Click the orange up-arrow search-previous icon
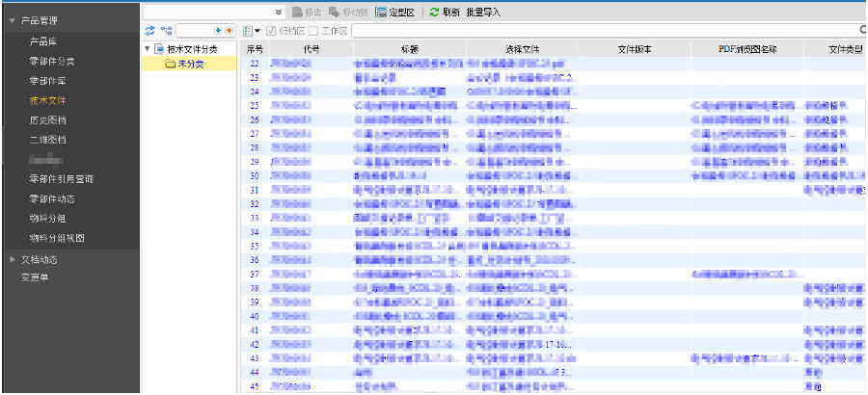Viewport: 868px width, 395px height. [x=228, y=31]
